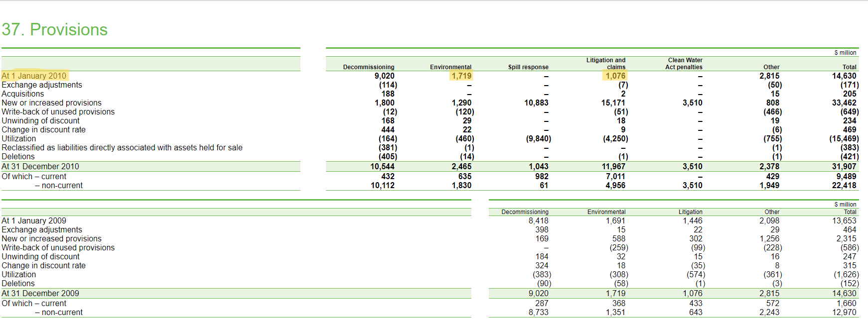This screenshot has height=322, width=868.
Task: Click 2009 non-current decommissioning 8,733
Action: coord(539,312)
